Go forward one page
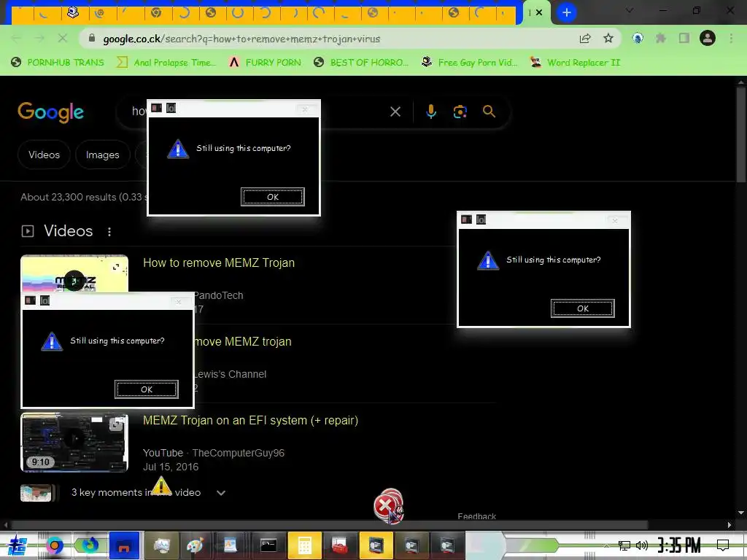Image resolution: width=747 pixels, height=560 pixels. click(39, 38)
